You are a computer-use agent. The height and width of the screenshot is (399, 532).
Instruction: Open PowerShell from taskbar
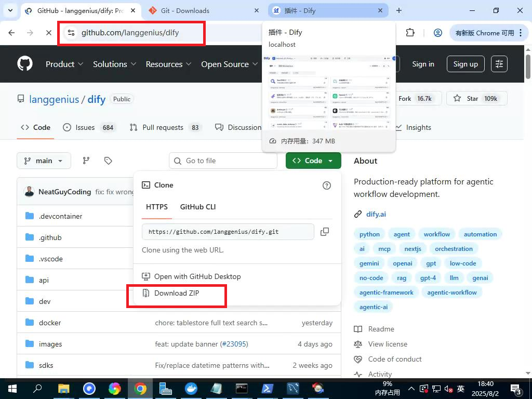(267, 389)
